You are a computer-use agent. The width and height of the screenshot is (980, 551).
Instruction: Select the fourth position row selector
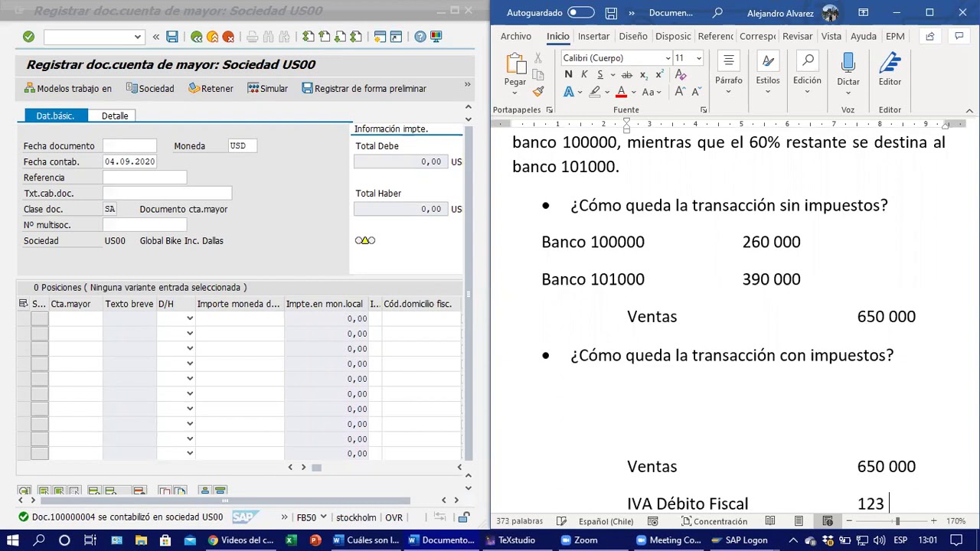[39, 364]
